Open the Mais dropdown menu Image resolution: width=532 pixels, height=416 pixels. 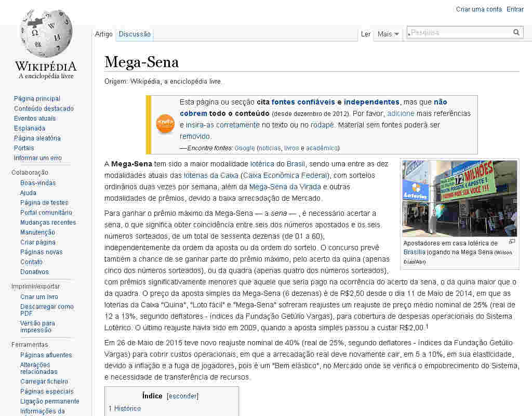(x=388, y=34)
